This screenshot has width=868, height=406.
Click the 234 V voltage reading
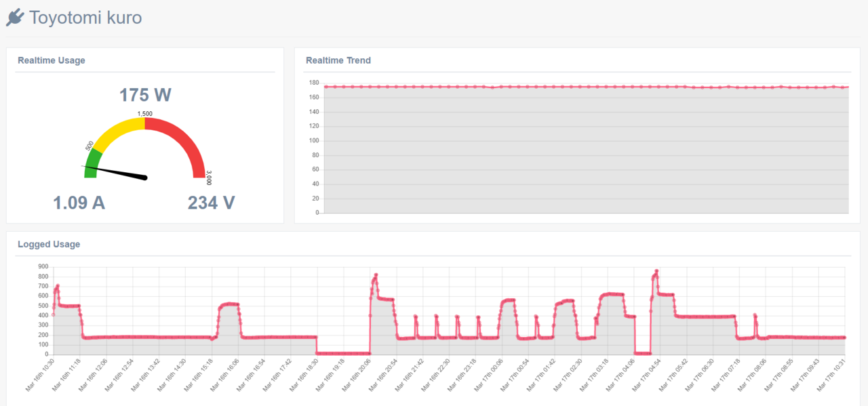pyautogui.click(x=211, y=203)
